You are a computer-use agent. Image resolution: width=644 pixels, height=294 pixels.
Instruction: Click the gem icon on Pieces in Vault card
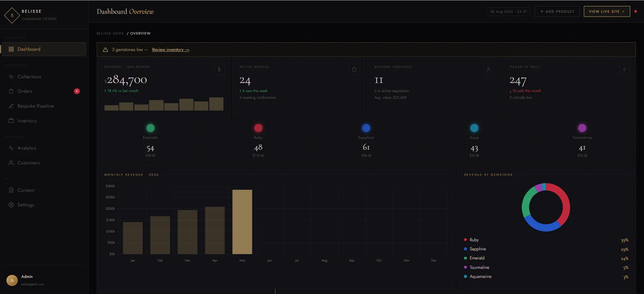pyautogui.click(x=624, y=69)
